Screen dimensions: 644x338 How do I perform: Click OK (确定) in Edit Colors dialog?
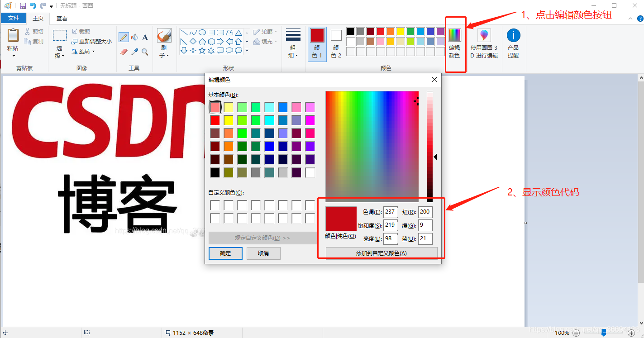225,253
